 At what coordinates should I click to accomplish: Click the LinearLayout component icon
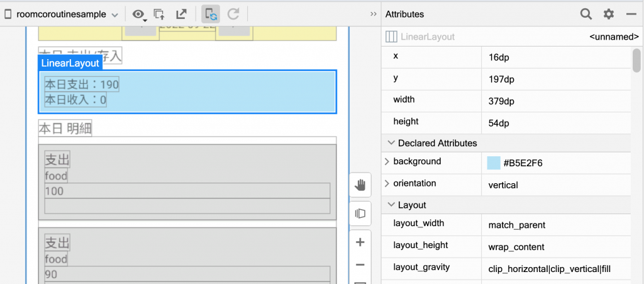tap(391, 37)
